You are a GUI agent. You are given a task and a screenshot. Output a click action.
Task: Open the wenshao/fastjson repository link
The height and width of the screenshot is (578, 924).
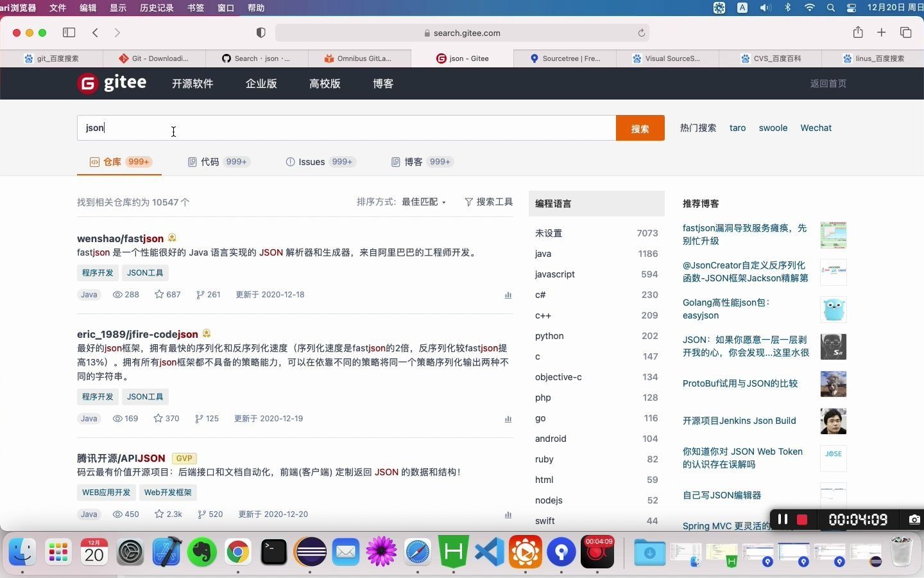pos(120,238)
